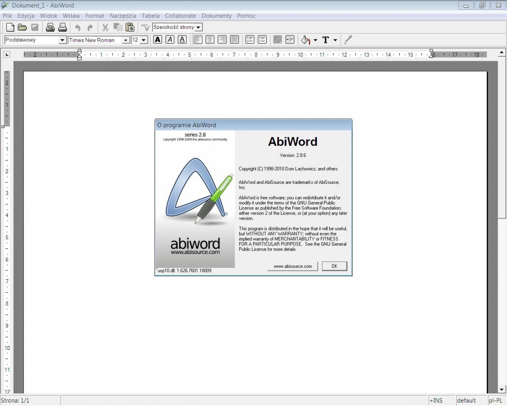Click the Copy icon in the toolbar

[x=118, y=27]
